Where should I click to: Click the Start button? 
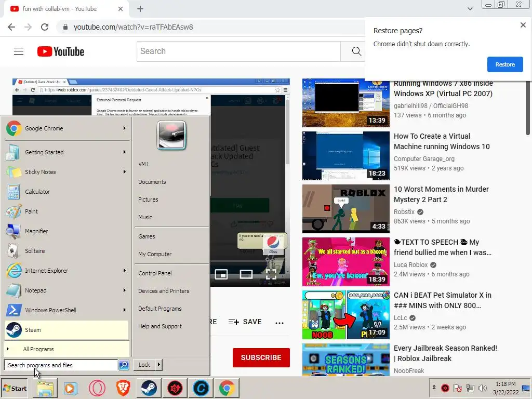click(x=15, y=389)
